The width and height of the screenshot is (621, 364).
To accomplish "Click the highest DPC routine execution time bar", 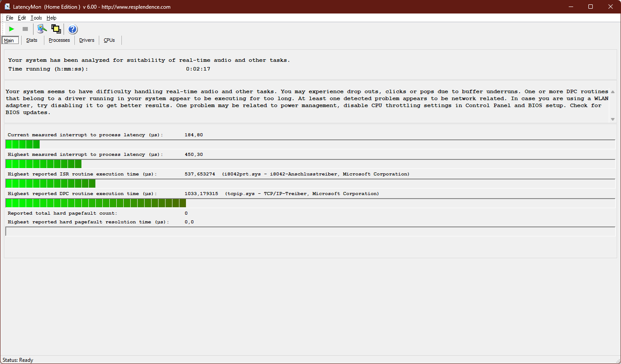I will click(310, 203).
